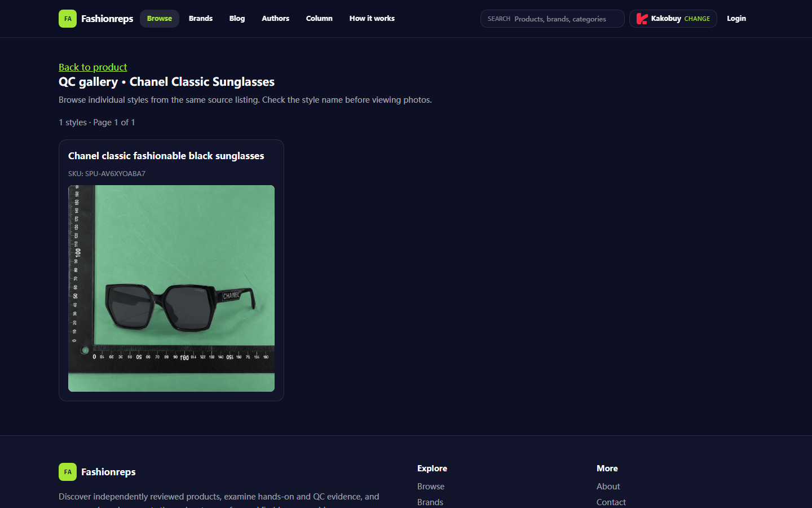Open the Authors nav item
The image size is (812, 508).
(x=275, y=19)
